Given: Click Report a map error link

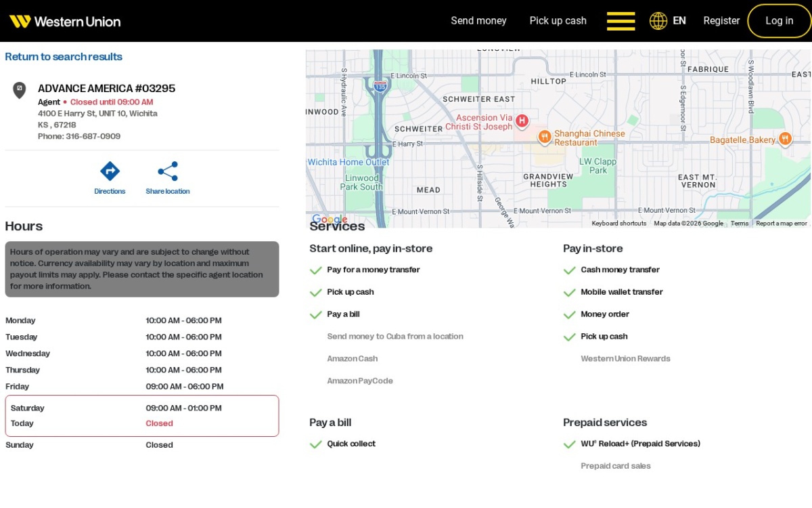Looking at the screenshot, I should click(782, 224).
